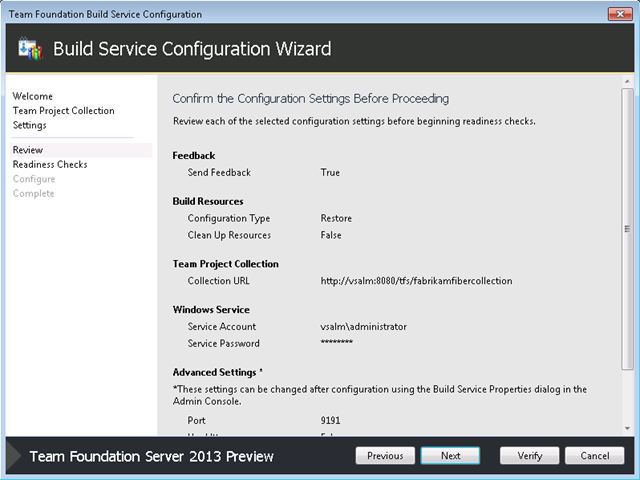Click the disabled Complete step
Screen dimensions: 640x480
(33, 193)
